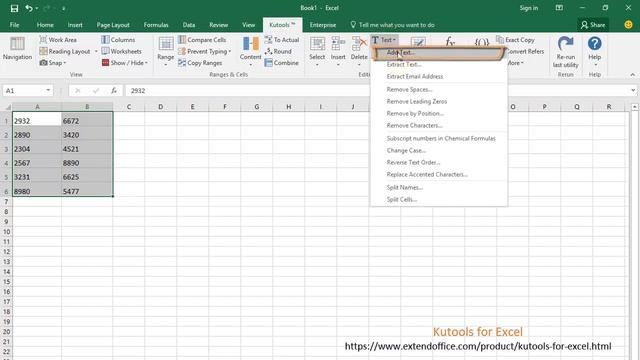Click Sign in link
Viewport: 640px width, 360px height.
pyautogui.click(x=529, y=8)
